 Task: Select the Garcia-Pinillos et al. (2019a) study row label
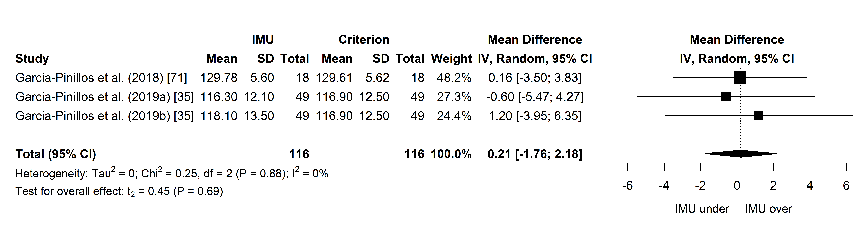[x=104, y=97]
